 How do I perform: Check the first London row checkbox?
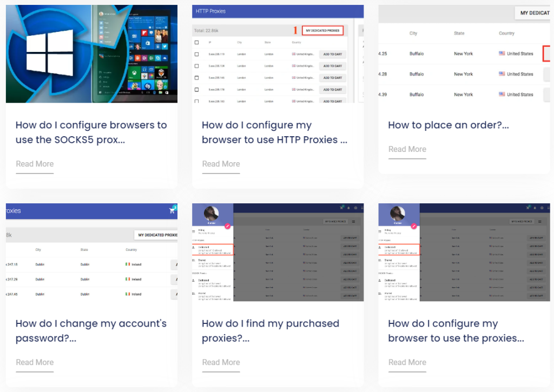(x=196, y=54)
